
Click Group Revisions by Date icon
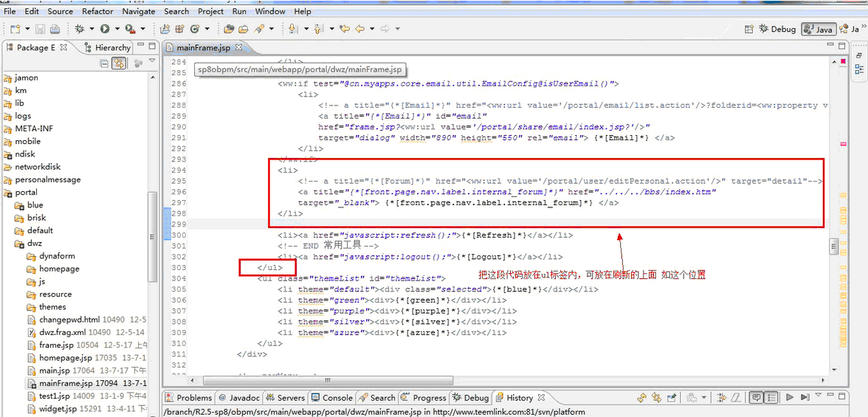click(x=692, y=397)
